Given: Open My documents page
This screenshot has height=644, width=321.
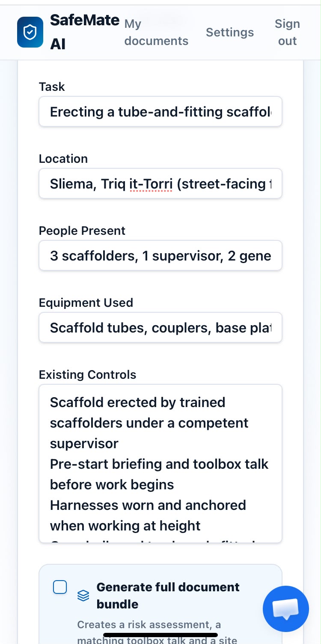Looking at the screenshot, I should pos(156,33).
